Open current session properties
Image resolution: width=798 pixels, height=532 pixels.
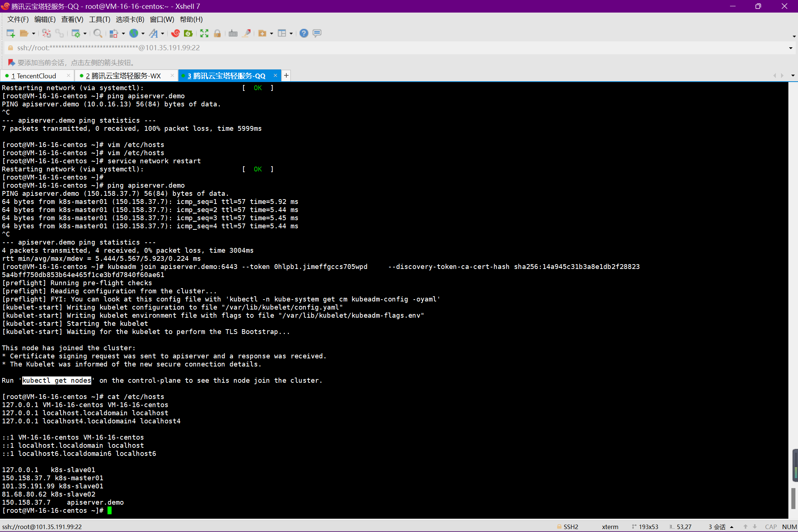click(x=77, y=33)
